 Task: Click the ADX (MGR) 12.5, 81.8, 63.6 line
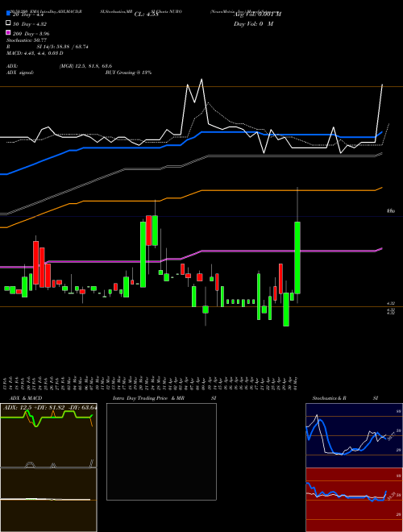[59, 66]
